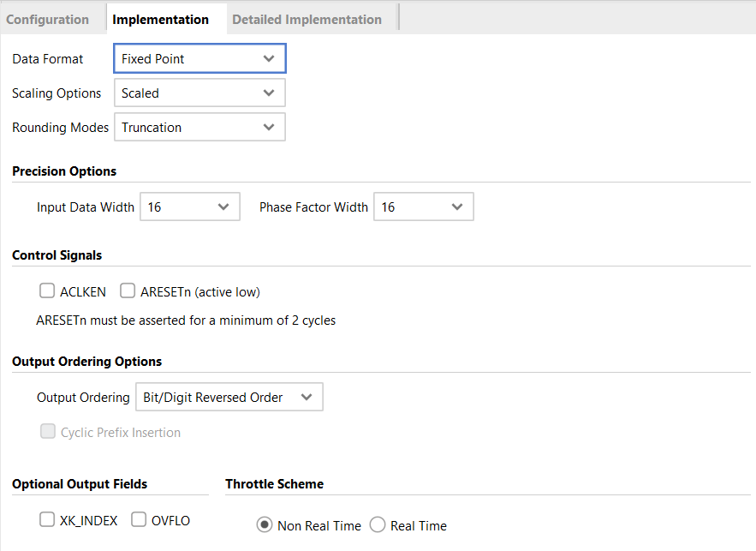
Task: Click the Bit/Digit Reversed Order chevron
Action: click(307, 398)
